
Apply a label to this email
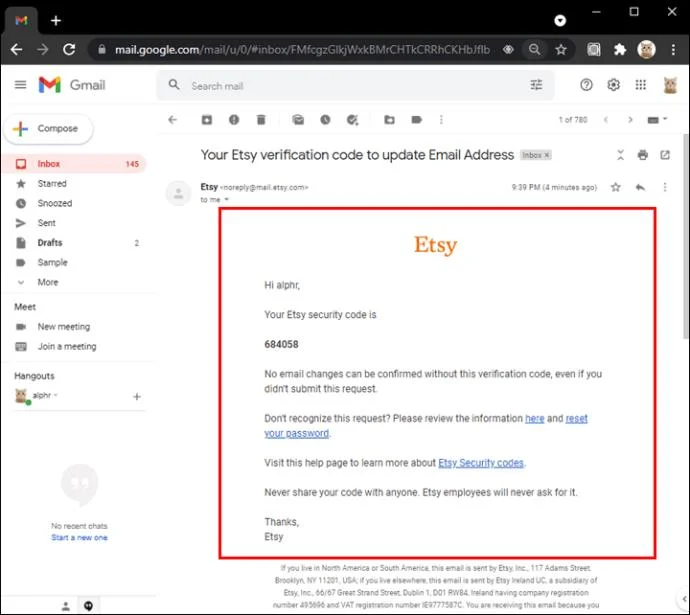[x=417, y=120]
